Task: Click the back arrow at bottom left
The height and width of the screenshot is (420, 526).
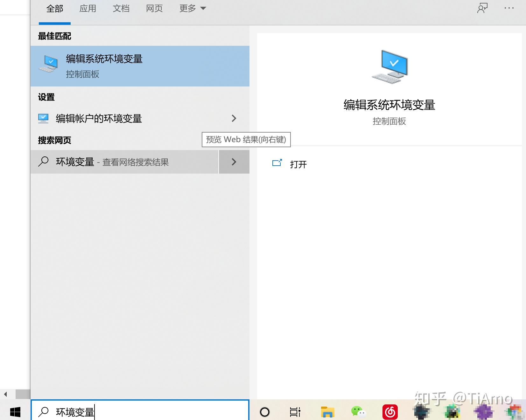Action: tap(4, 394)
